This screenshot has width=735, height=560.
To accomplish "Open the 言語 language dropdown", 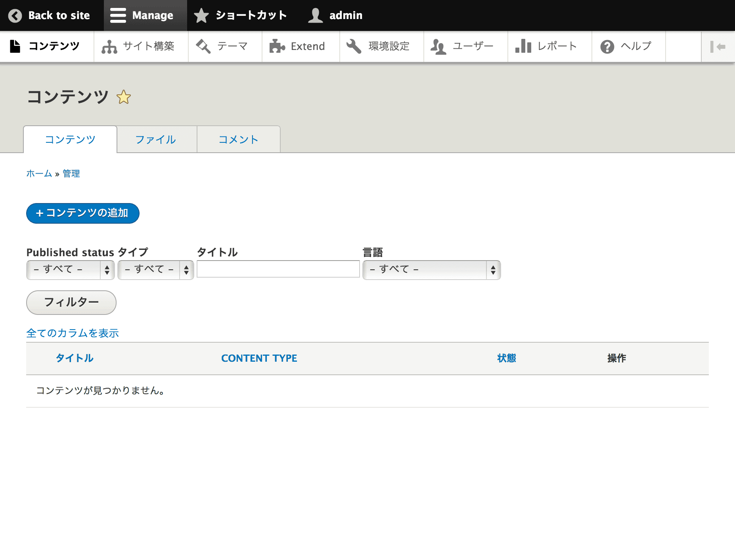I will (432, 270).
